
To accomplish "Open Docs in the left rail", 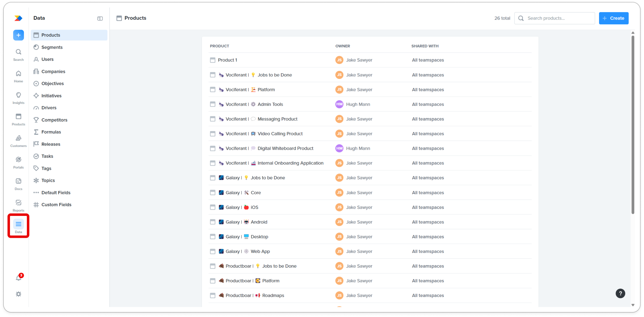I will pos(18,184).
